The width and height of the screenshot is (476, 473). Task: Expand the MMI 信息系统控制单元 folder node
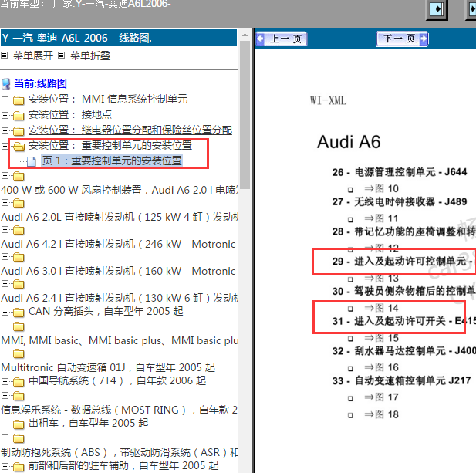pyautogui.click(x=5, y=100)
